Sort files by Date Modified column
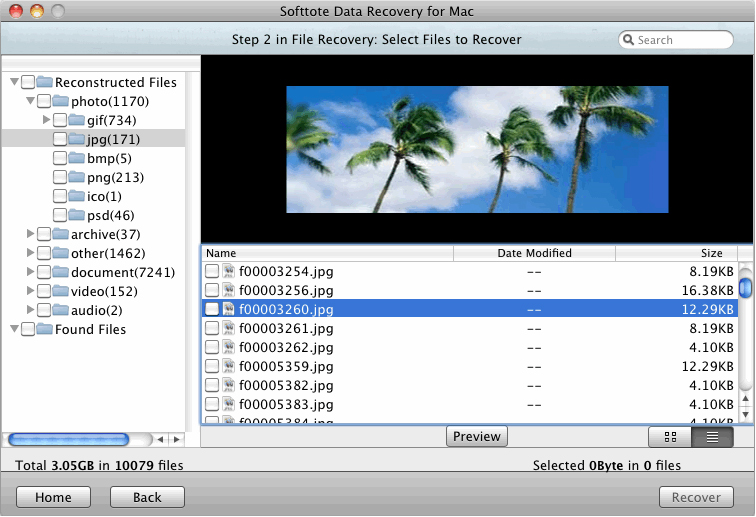Image resolution: width=756 pixels, height=517 pixels. click(x=534, y=253)
